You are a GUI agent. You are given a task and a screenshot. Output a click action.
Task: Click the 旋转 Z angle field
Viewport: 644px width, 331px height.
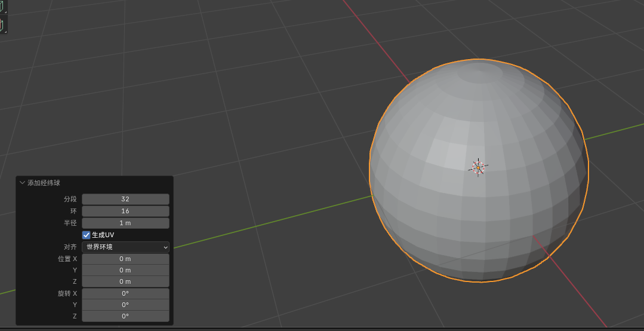(x=125, y=316)
